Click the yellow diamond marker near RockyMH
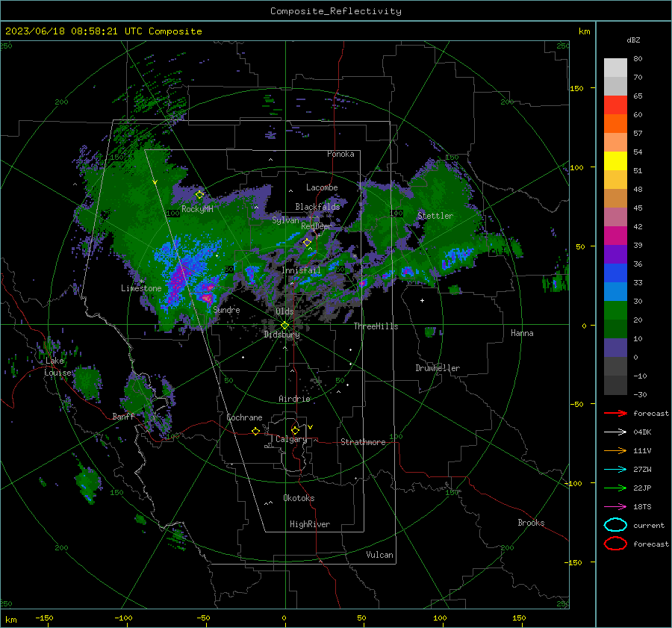 pos(199,195)
